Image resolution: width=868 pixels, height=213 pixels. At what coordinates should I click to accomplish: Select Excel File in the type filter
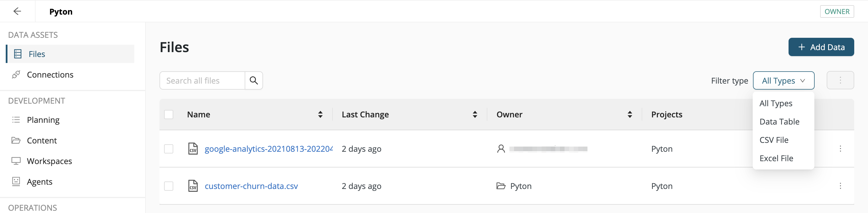point(776,158)
